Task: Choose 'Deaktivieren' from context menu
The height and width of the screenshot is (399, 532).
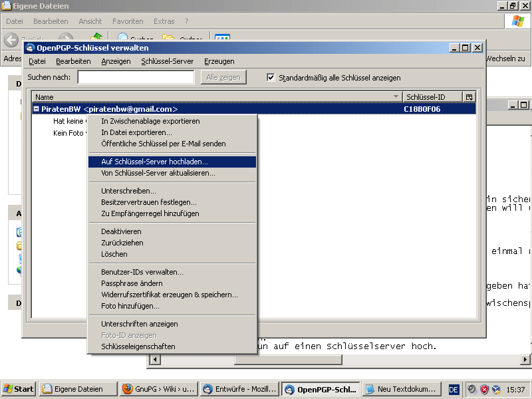Action: click(x=172, y=231)
